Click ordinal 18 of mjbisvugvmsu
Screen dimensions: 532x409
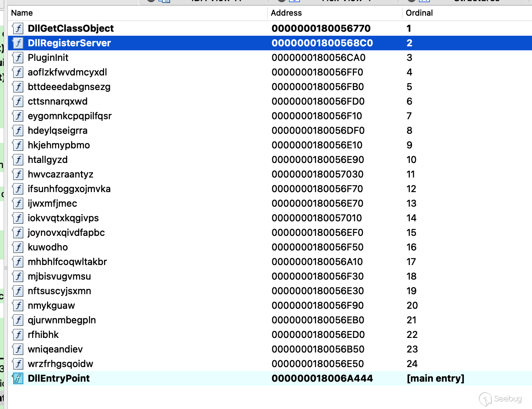coord(411,276)
